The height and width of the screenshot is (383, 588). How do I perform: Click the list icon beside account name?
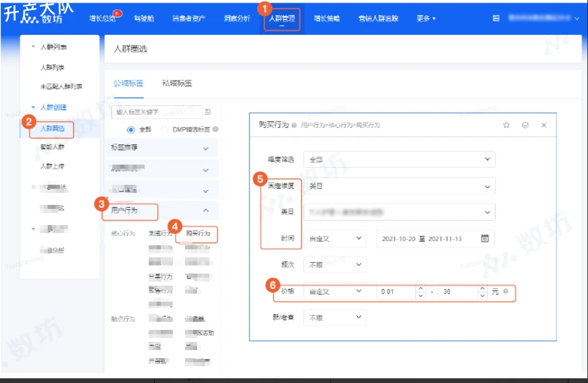(496, 18)
